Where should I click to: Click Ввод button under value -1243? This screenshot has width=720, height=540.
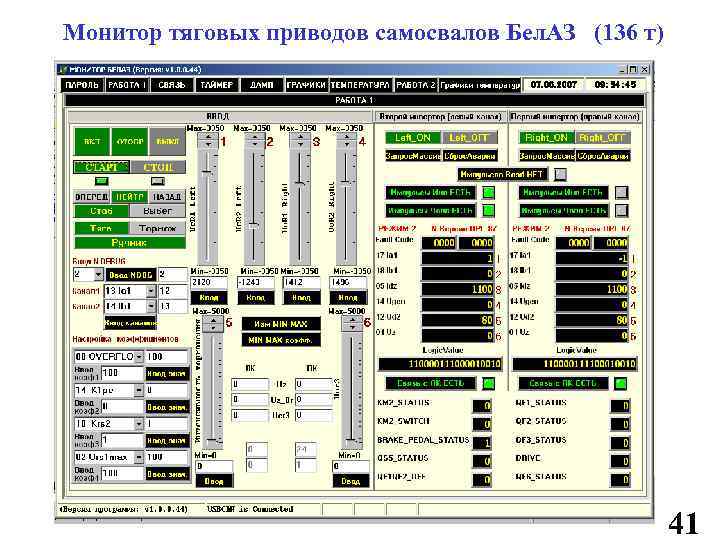pyautogui.click(x=255, y=298)
